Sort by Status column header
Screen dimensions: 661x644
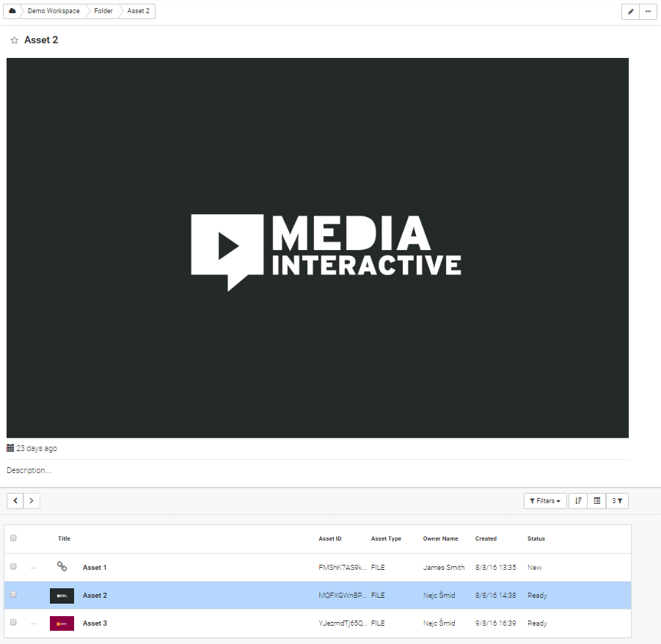(536, 538)
